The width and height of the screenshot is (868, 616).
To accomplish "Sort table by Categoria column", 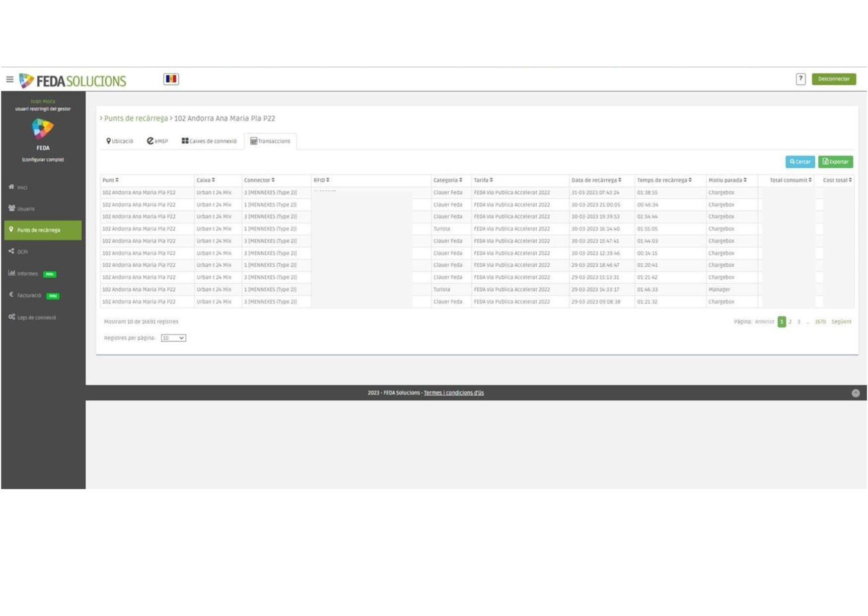I will pyautogui.click(x=447, y=180).
